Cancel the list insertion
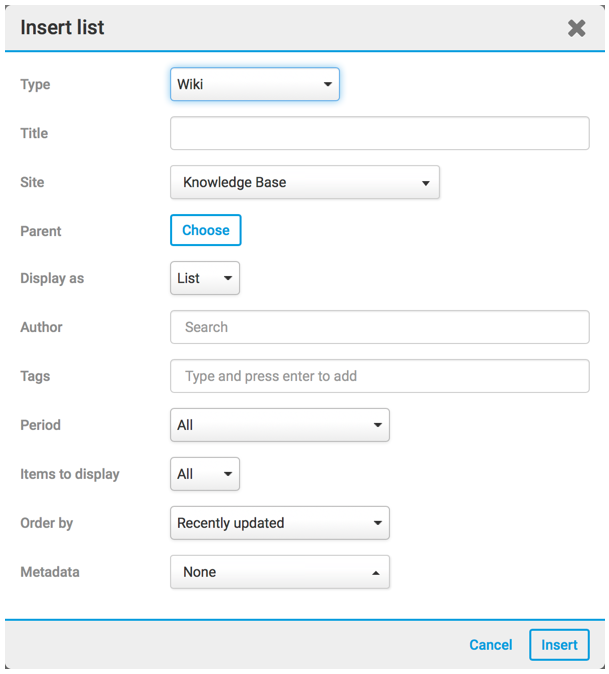Image resolution: width=609 pixels, height=674 pixels. point(490,645)
